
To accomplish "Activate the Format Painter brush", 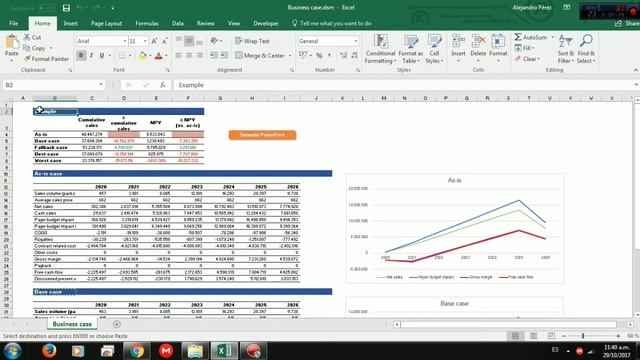I will (x=46, y=59).
